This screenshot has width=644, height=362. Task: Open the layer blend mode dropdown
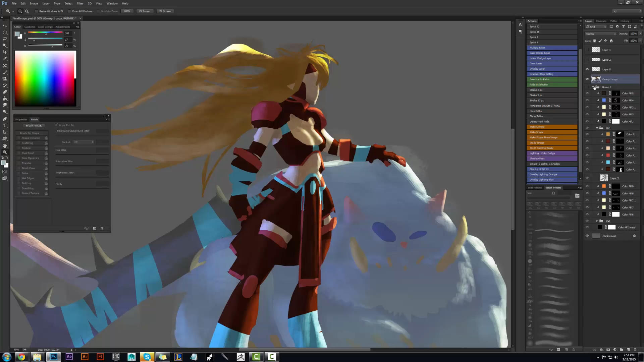[601, 34]
